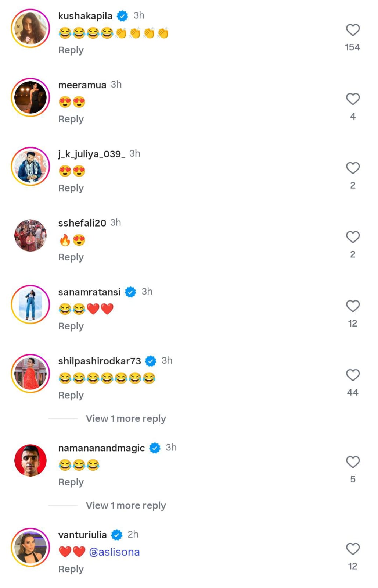Like namananandmagic's comment
Image resolution: width=378 pixels, height=588 pixels.
[x=353, y=462]
